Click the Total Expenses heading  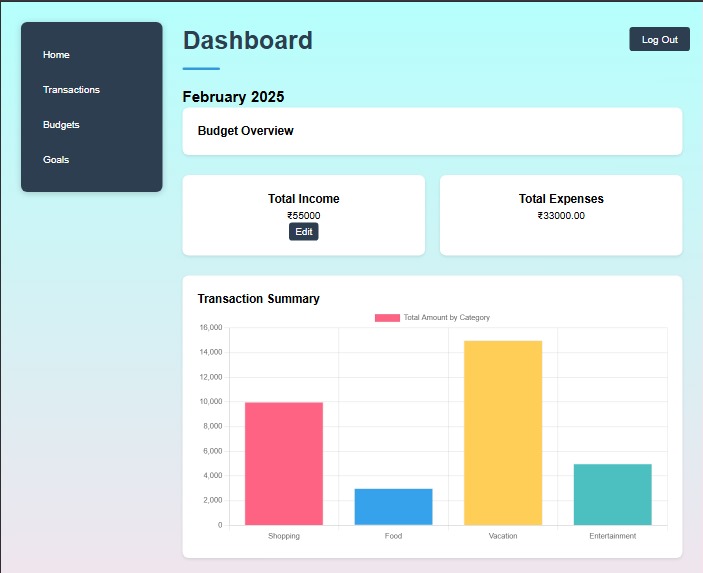pyautogui.click(x=561, y=199)
